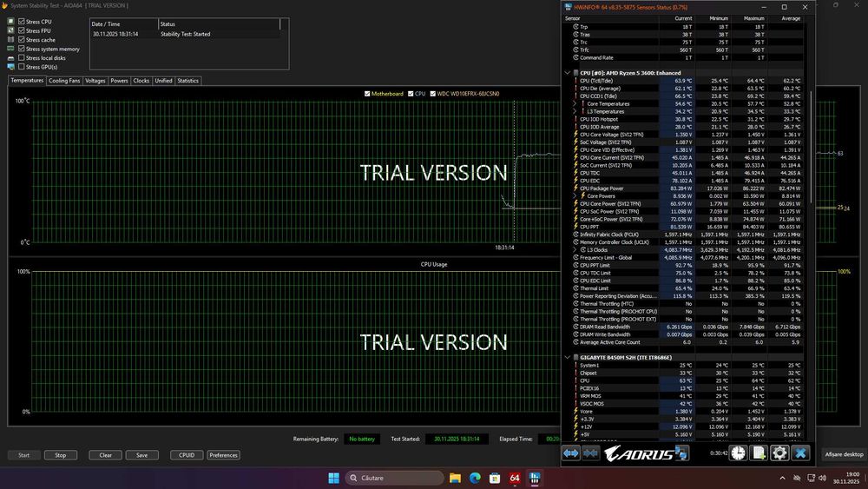Click the Stress system memory RAM icon
Image resolution: width=868 pixels, height=489 pixels.
[x=10, y=49]
